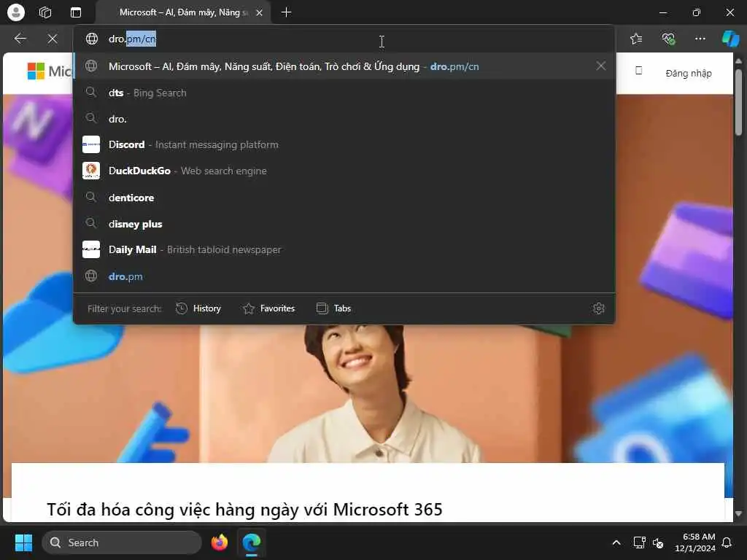747x560 pixels.
Task: Click the Daily Mail suggestion logo icon
Action: (91, 249)
